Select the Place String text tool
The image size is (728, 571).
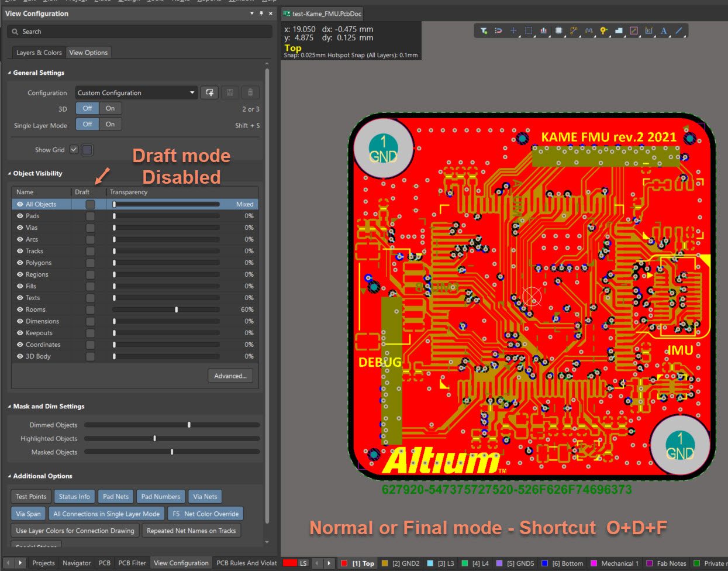point(664,31)
